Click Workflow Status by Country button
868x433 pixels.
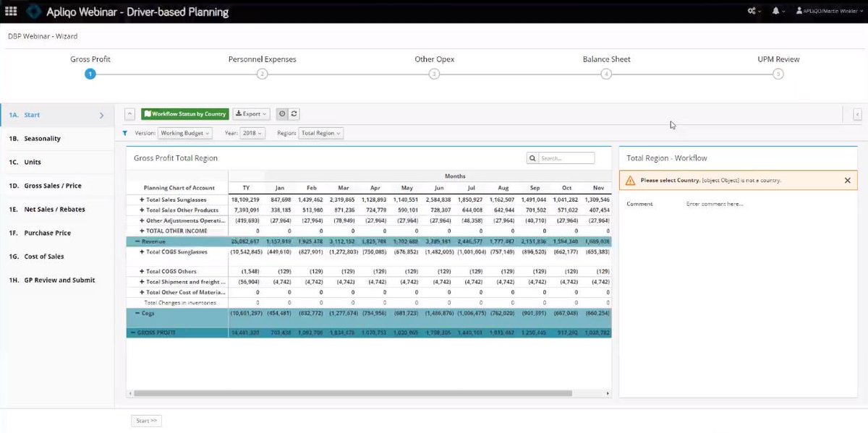click(185, 113)
